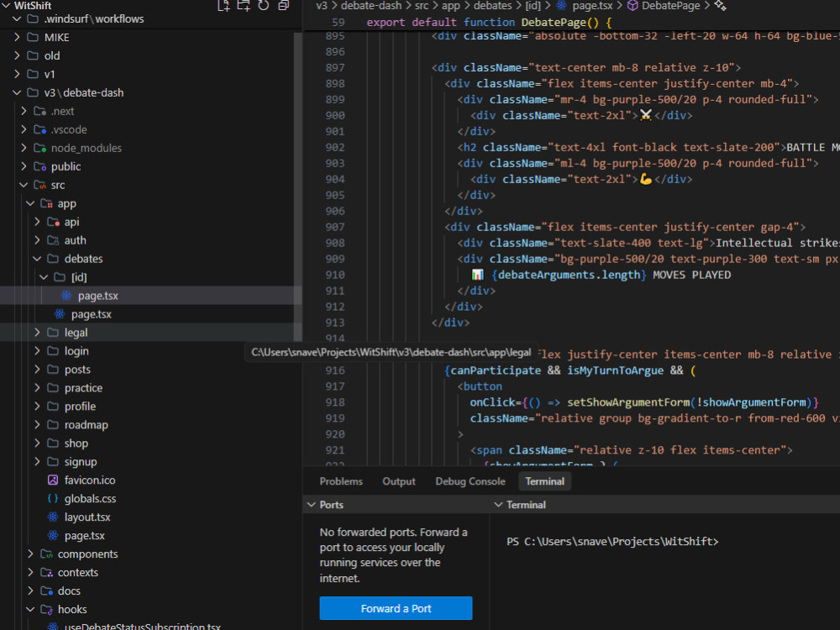Viewport: 840px width, 630px height.
Task: Click the React icon of page.tsx directly under debates
Action: (x=60, y=314)
